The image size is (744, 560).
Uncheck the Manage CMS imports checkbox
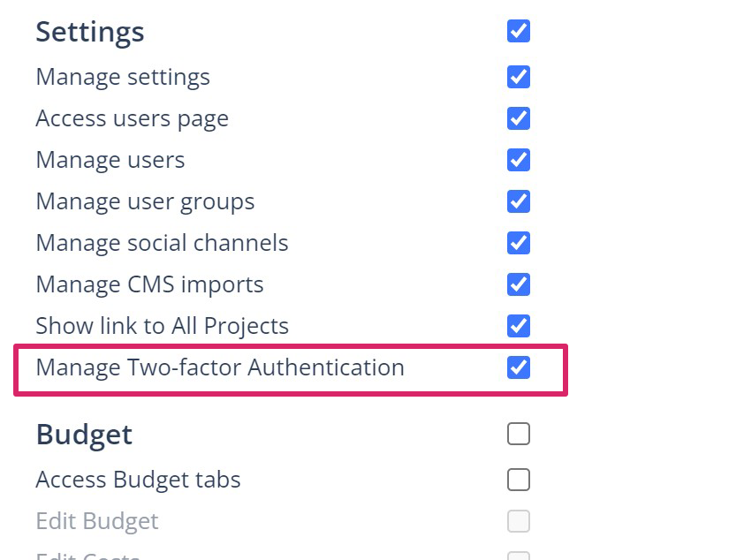point(519,284)
